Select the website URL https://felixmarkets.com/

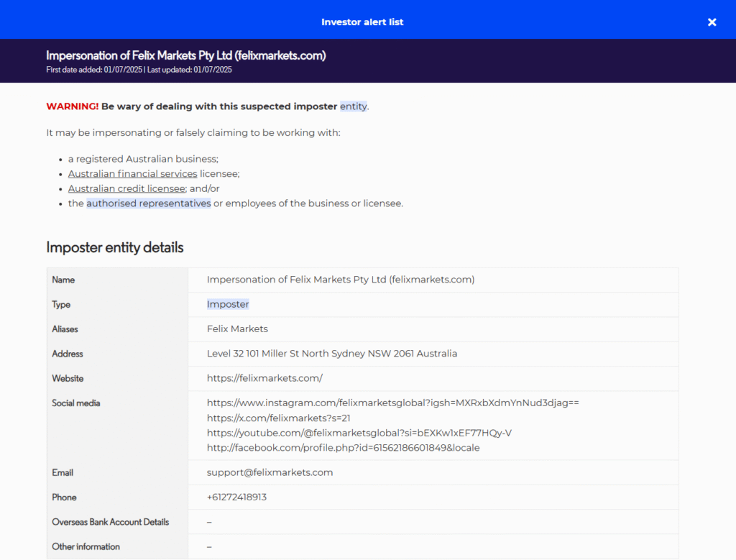tap(264, 378)
